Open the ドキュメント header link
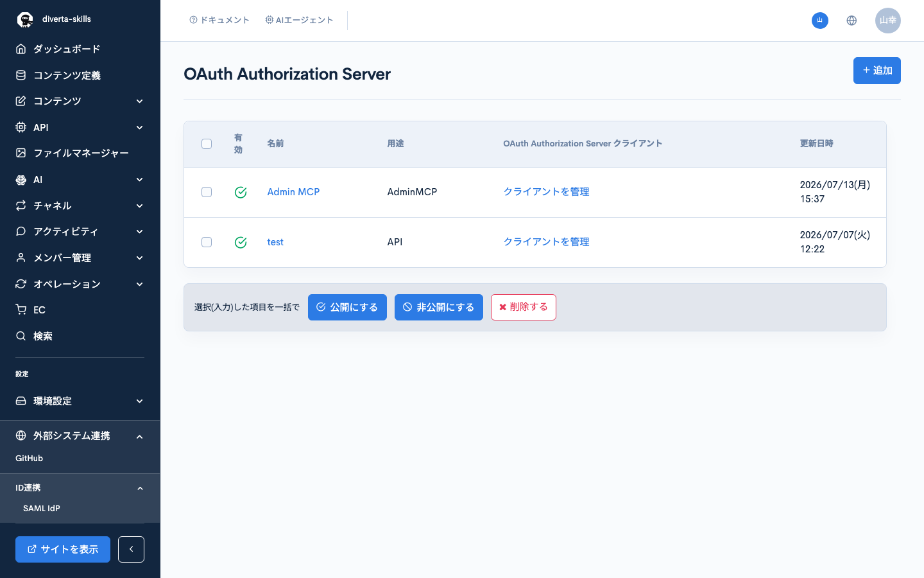The height and width of the screenshot is (578, 924). click(219, 20)
